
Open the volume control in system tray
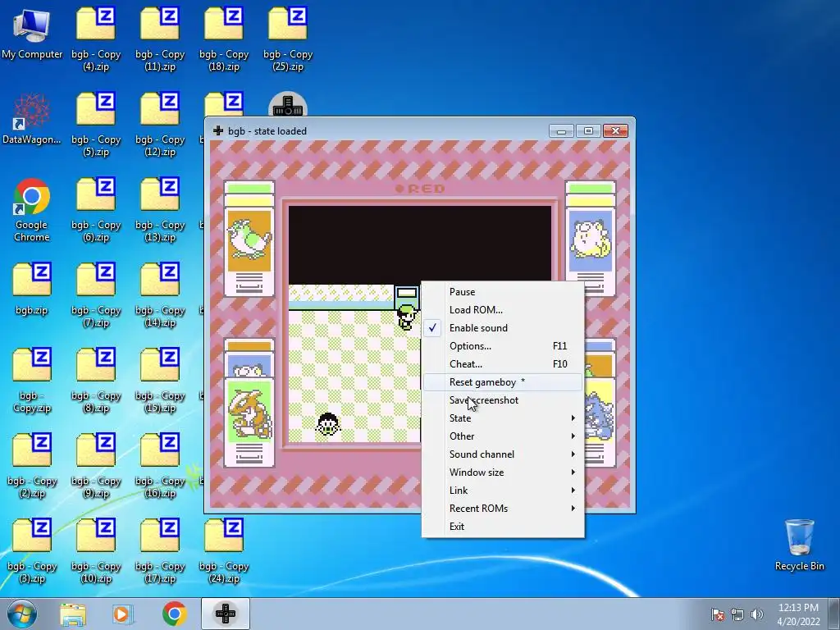[x=757, y=614]
